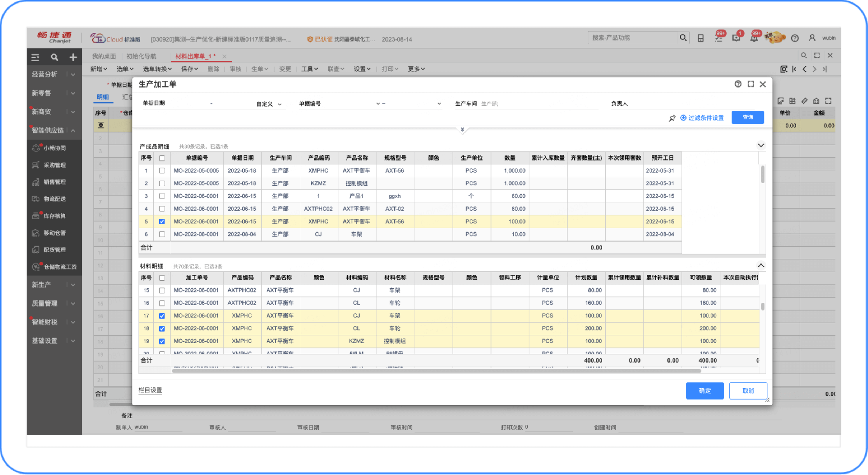Switch to the 我的桌面 tab
The image size is (868, 475).
pyautogui.click(x=104, y=56)
